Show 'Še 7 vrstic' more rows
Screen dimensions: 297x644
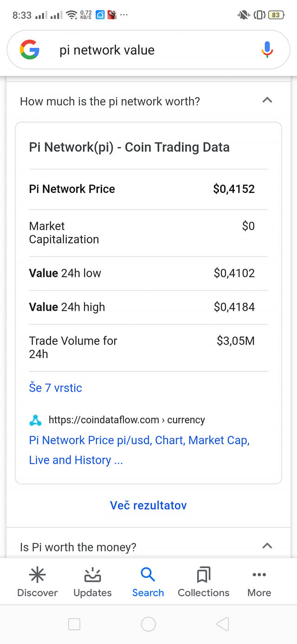tap(55, 388)
